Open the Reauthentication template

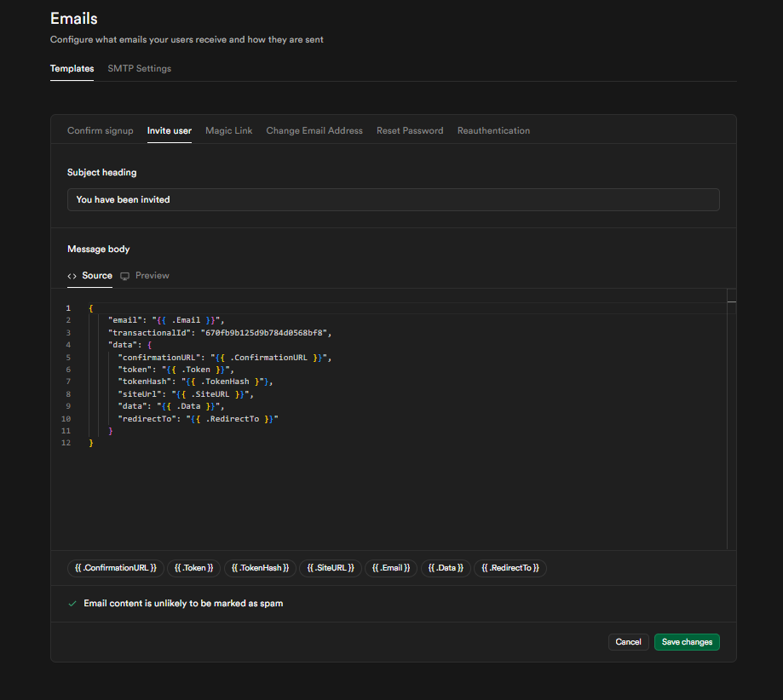click(493, 130)
